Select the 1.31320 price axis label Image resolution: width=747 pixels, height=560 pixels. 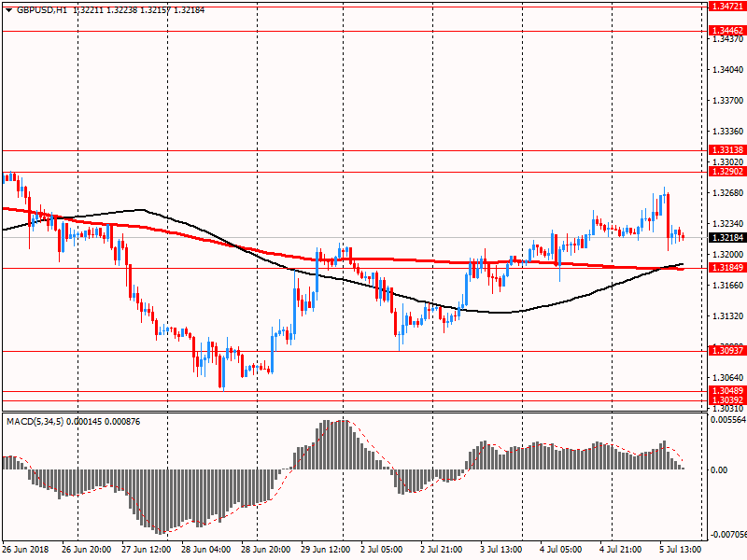point(727,315)
